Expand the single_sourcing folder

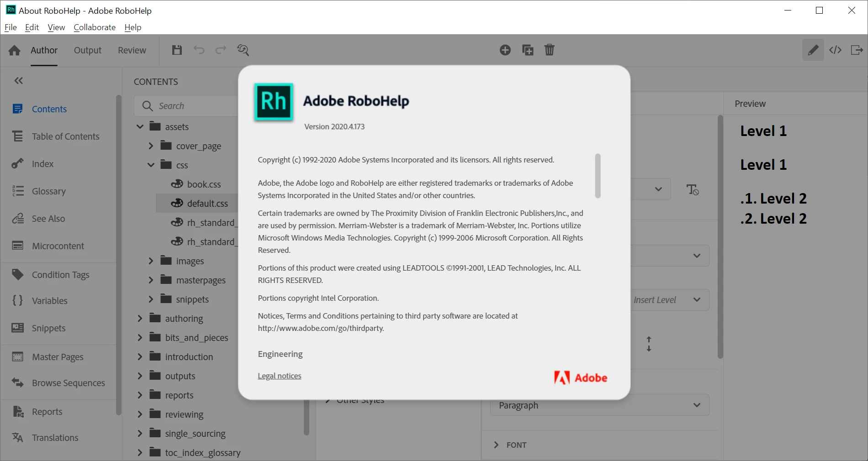(x=140, y=433)
